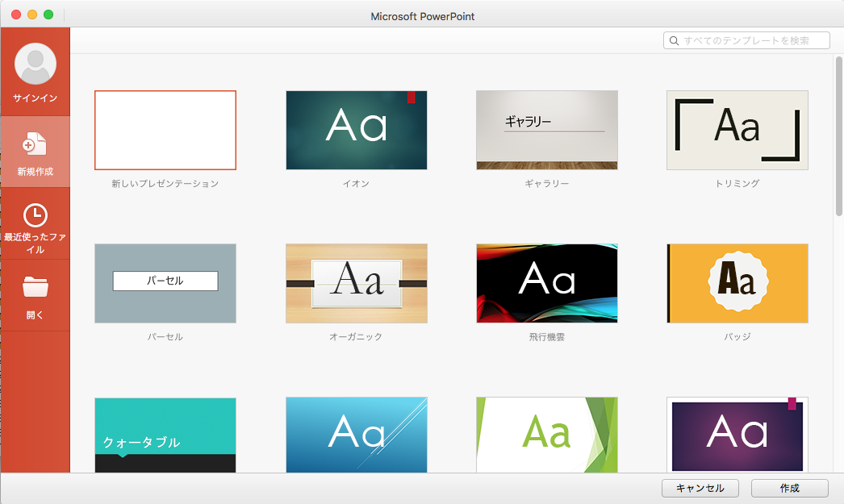844x504 pixels.
Task: Click the search magnifier icon
Action: point(674,41)
